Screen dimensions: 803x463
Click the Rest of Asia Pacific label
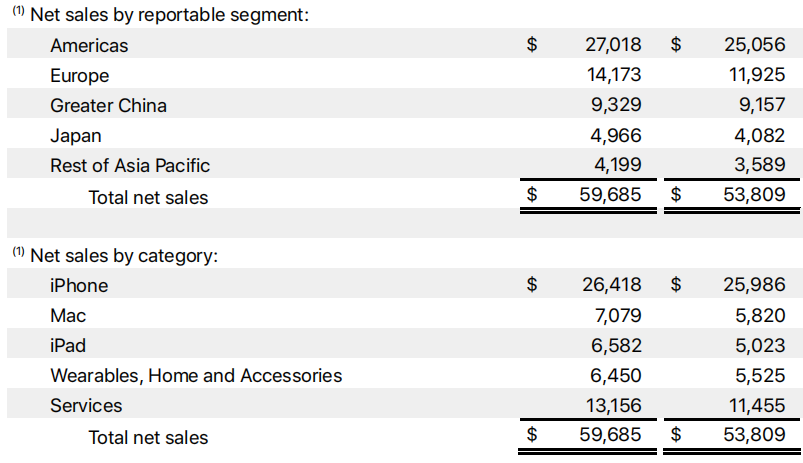point(130,165)
